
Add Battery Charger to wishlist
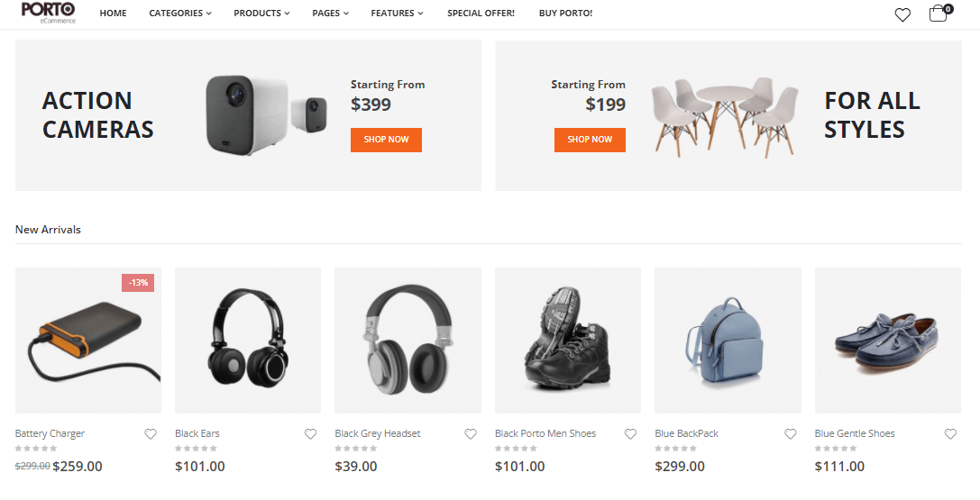tap(151, 434)
